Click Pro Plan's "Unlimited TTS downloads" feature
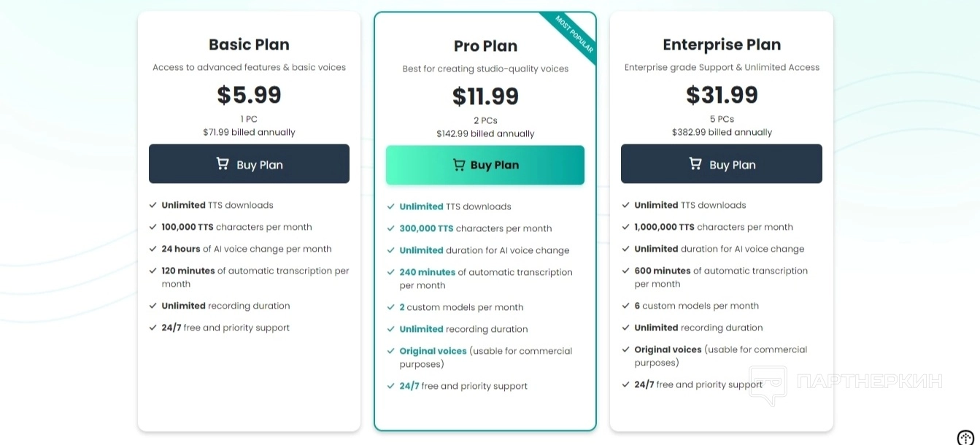 coord(455,206)
